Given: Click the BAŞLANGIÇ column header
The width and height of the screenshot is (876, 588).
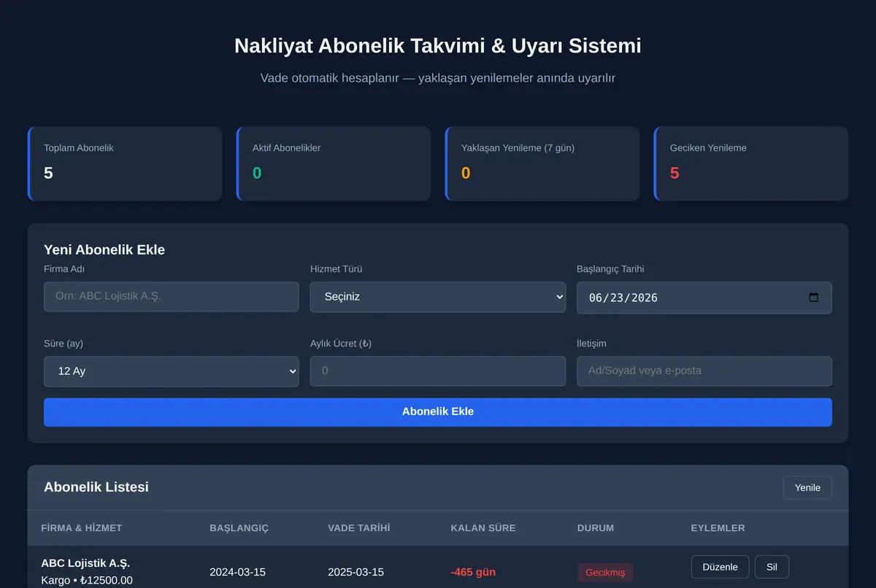Looking at the screenshot, I should click(239, 528).
